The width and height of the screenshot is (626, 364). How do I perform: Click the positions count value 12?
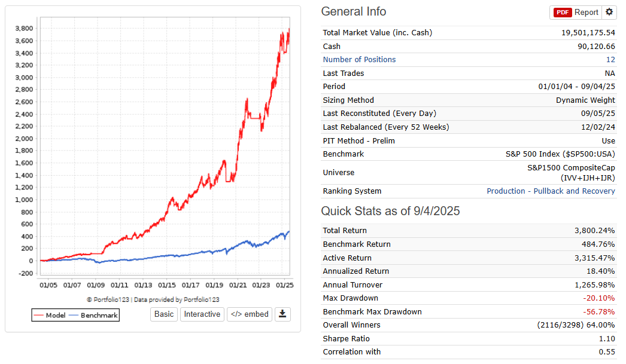[610, 60]
